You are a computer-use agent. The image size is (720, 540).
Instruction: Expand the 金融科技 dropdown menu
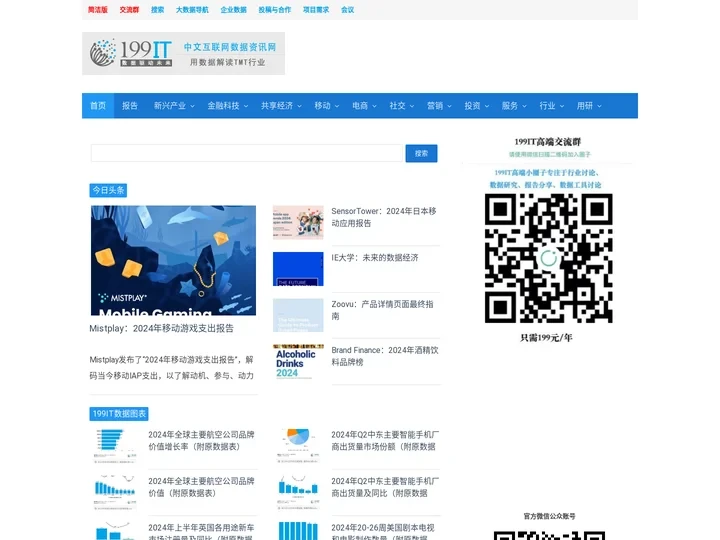coord(227,106)
